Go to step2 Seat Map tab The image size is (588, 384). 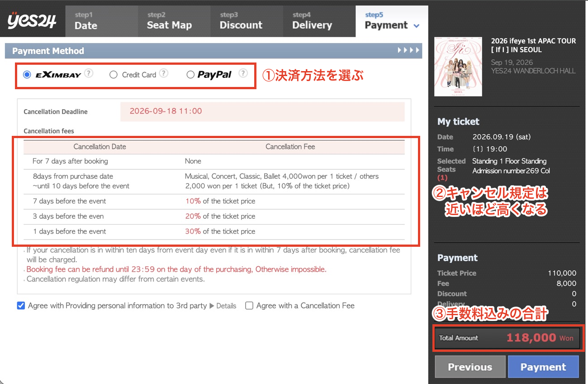174,21
